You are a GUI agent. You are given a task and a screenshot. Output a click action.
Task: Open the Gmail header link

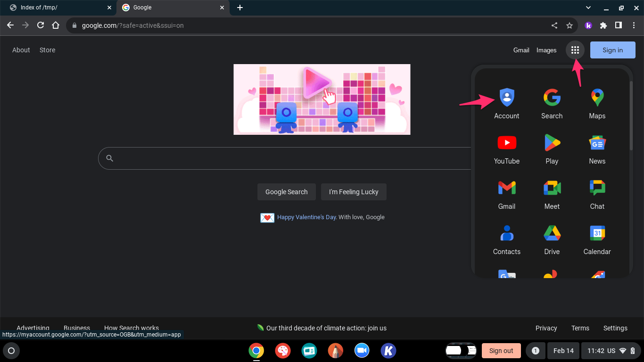[x=521, y=50]
